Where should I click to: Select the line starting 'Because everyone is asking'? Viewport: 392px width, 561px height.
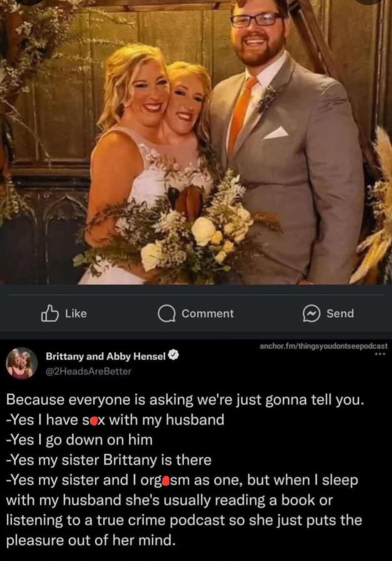182,402
